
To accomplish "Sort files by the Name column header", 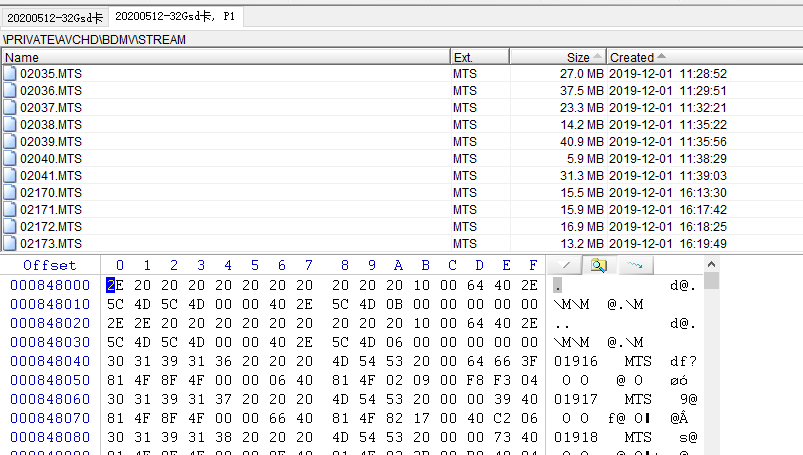I will click(x=225, y=57).
